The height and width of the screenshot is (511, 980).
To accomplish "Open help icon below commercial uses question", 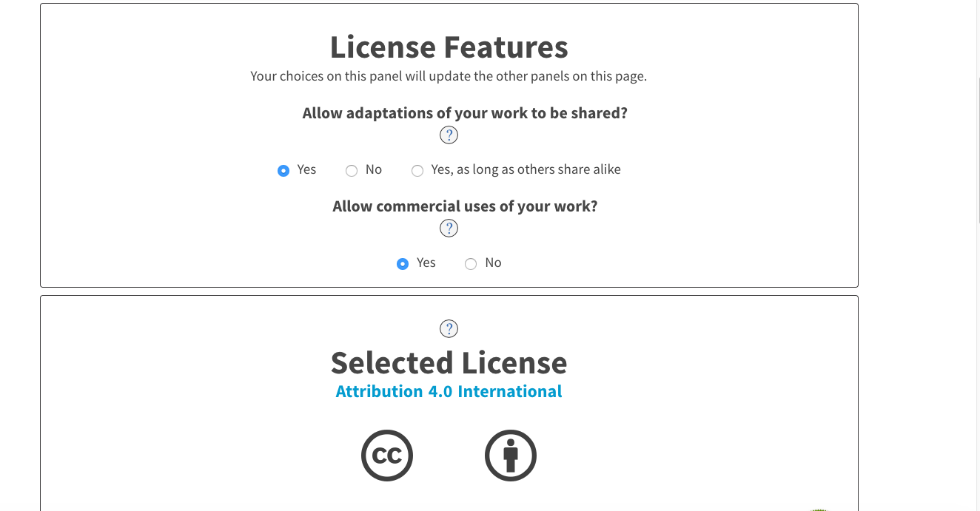I will click(449, 229).
